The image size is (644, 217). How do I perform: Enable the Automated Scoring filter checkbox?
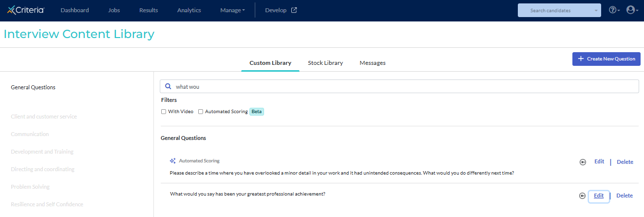click(201, 112)
